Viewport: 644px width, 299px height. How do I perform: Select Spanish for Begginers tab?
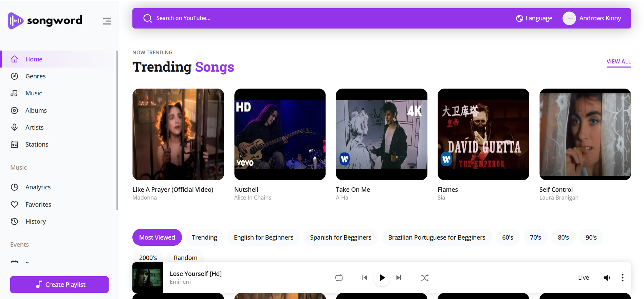click(341, 237)
